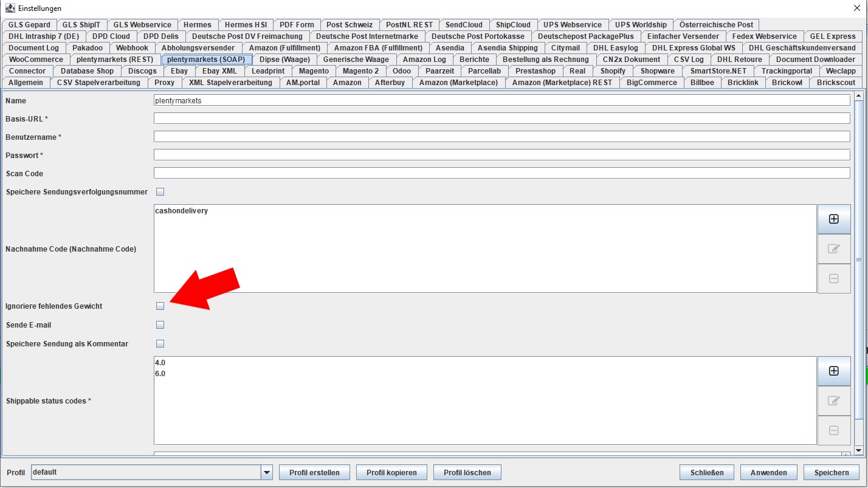Open the Document Downloader tab
The height and width of the screenshot is (488, 868).
tap(815, 60)
